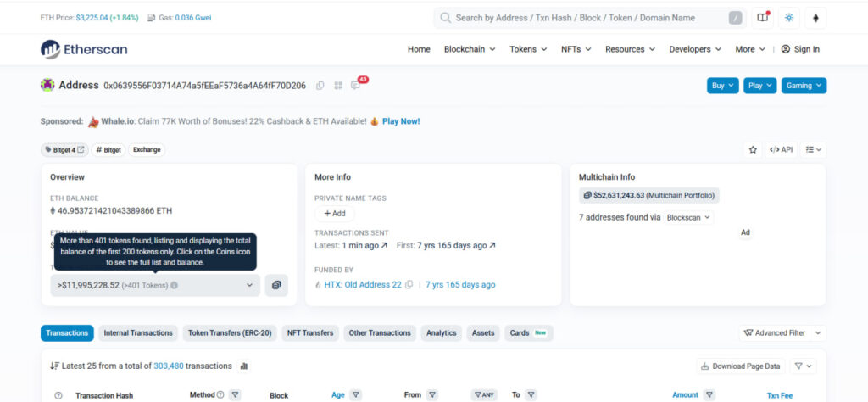
Task: Expand the Advanced Filter arrow dropdown
Action: point(818,332)
